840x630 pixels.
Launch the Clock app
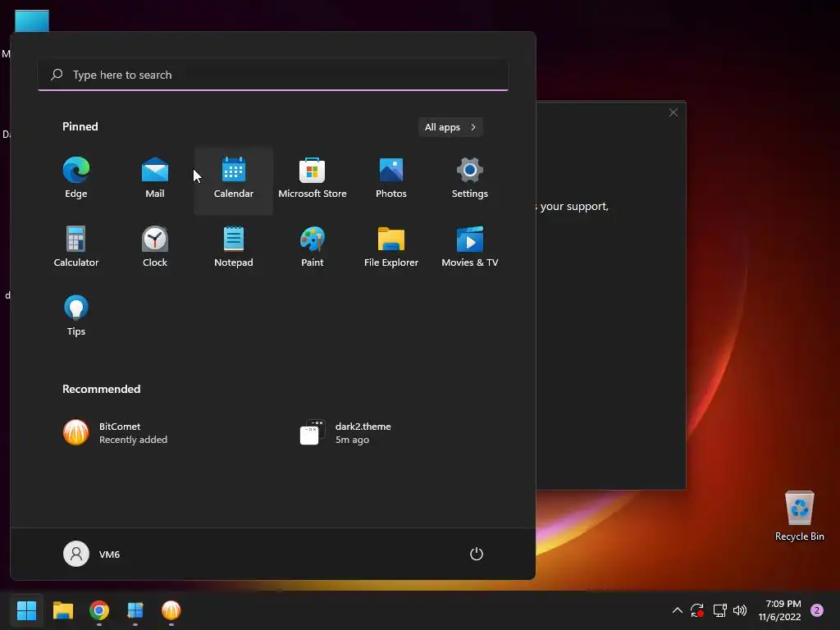click(155, 248)
